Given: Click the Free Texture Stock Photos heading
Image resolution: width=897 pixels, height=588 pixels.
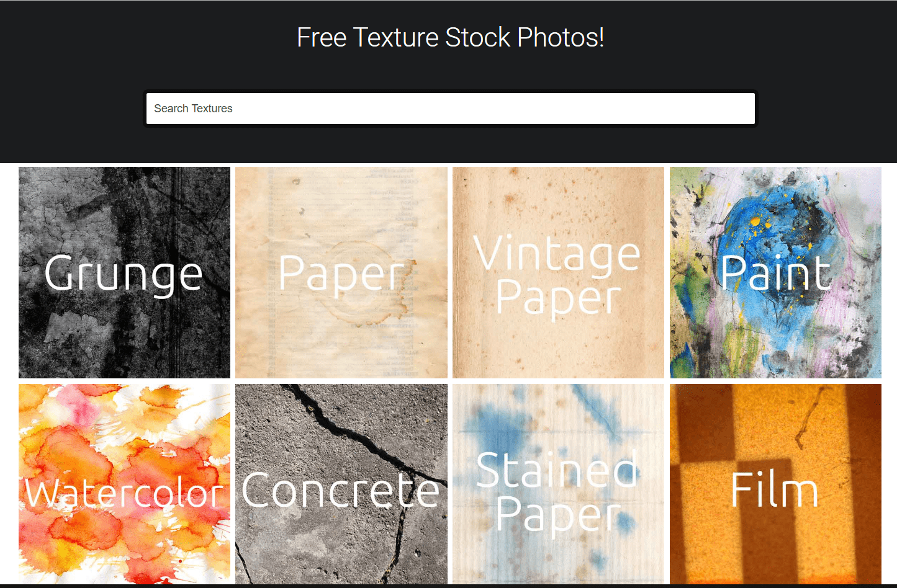Looking at the screenshot, I should coord(450,37).
